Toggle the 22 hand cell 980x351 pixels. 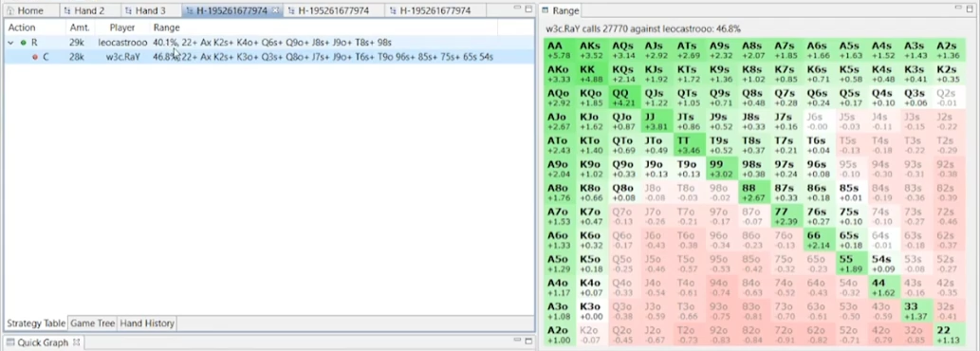pos(950,335)
